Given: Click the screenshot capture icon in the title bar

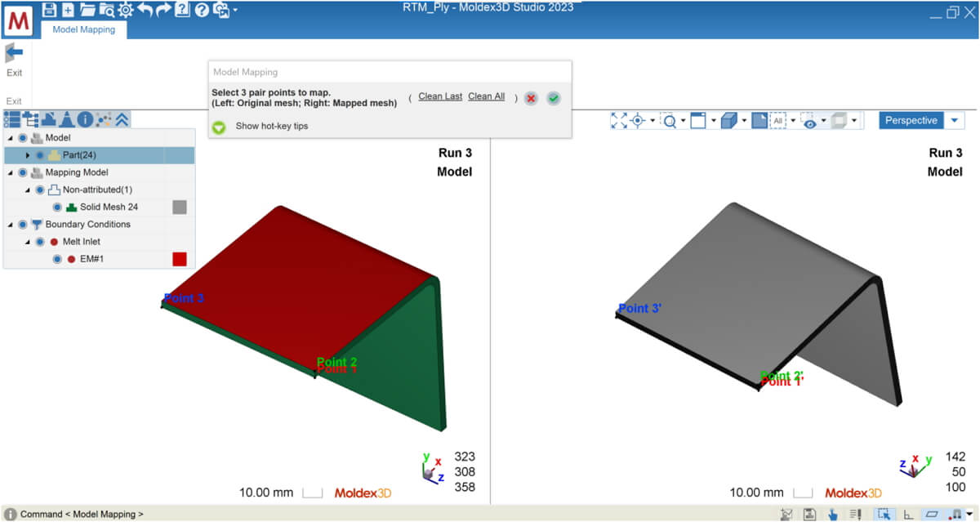Looking at the screenshot, I should click(x=220, y=10).
